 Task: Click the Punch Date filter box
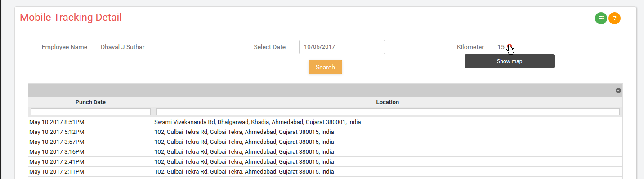pyautogui.click(x=91, y=111)
